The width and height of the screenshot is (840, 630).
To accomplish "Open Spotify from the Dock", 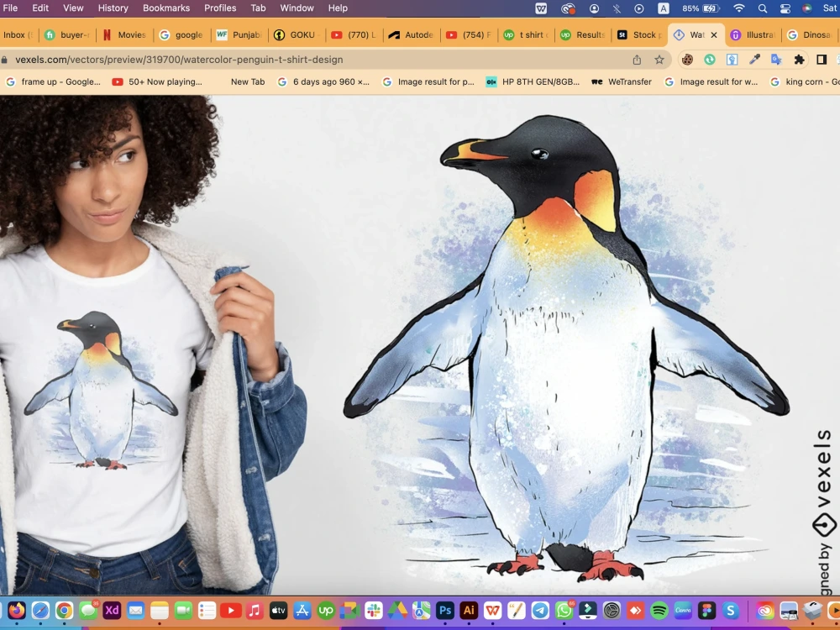I will tap(659, 610).
